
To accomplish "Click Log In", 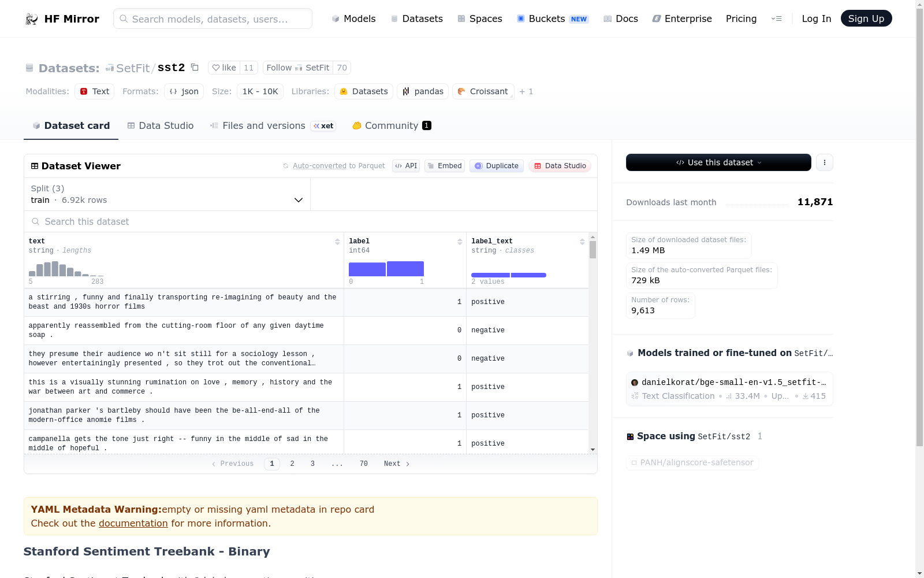I will click(816, 18).
